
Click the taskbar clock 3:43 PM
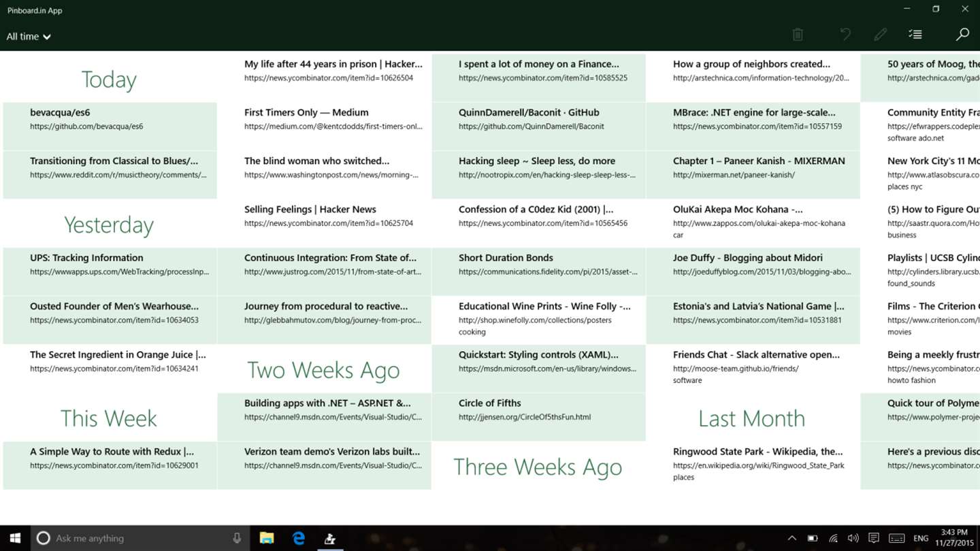[x=953, y=538]
